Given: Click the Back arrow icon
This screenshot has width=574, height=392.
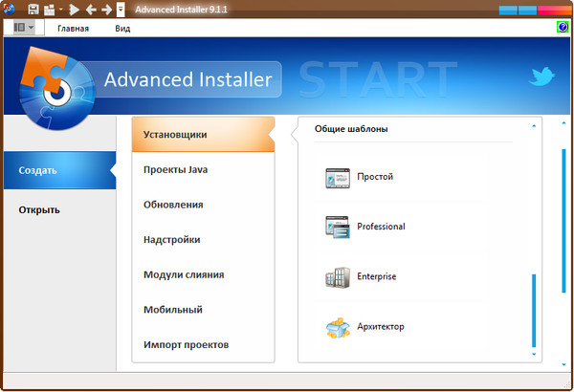Looking at the screenshot, I should 90,9.
